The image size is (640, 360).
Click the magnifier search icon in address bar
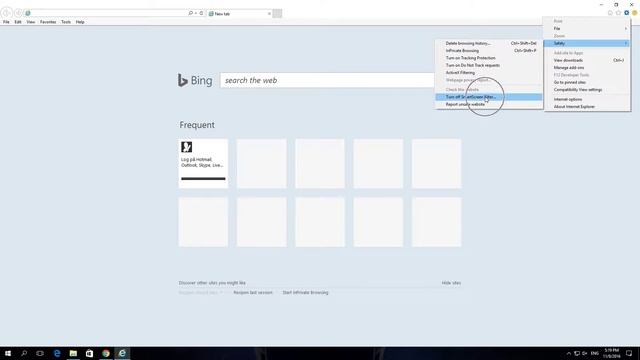(x=190, y=13)
